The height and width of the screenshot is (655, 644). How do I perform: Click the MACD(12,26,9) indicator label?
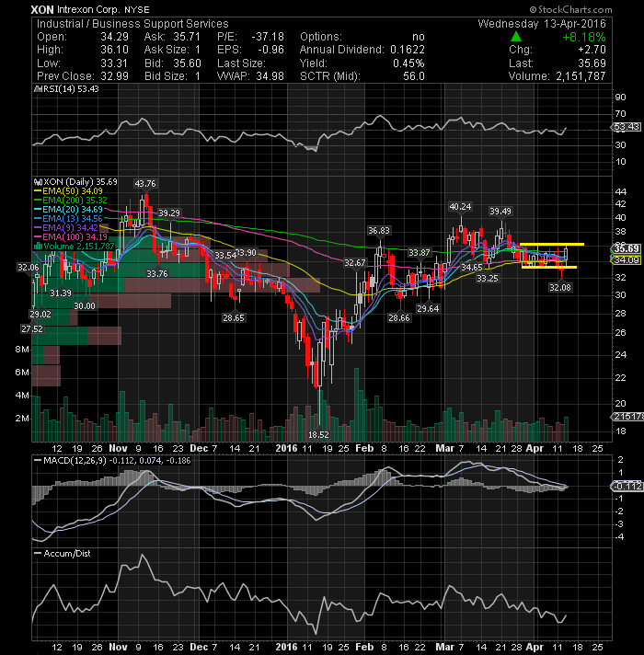(x=112, y=460)
